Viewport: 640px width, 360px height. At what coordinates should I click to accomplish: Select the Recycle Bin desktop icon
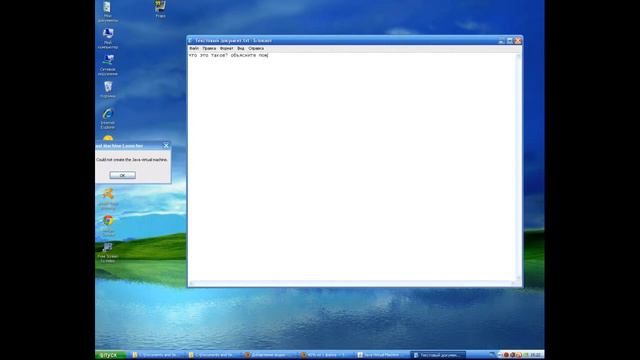[108, 89]
